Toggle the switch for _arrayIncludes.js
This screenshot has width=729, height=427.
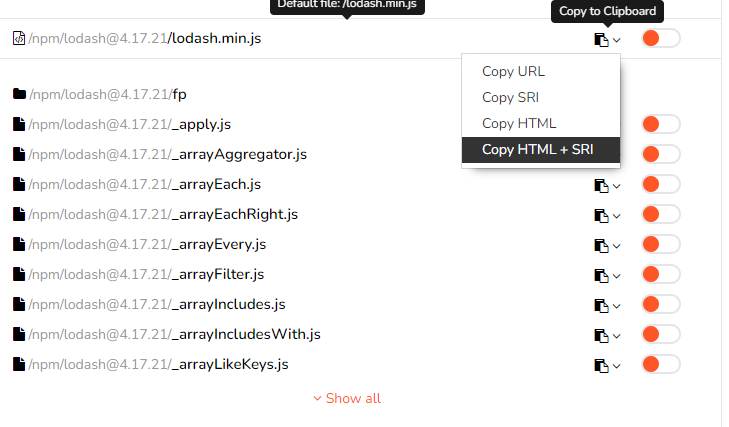[x=661, y=304]
